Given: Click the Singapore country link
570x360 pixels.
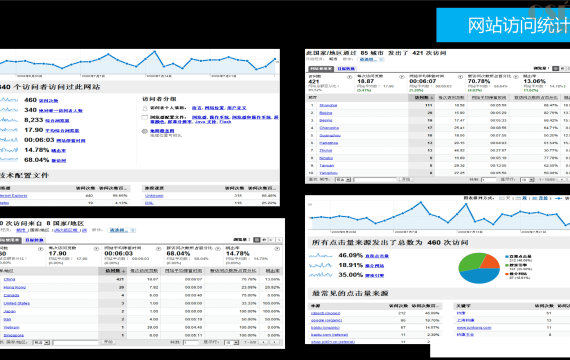Looking at the screenshot, I should [x=13, y=335].
